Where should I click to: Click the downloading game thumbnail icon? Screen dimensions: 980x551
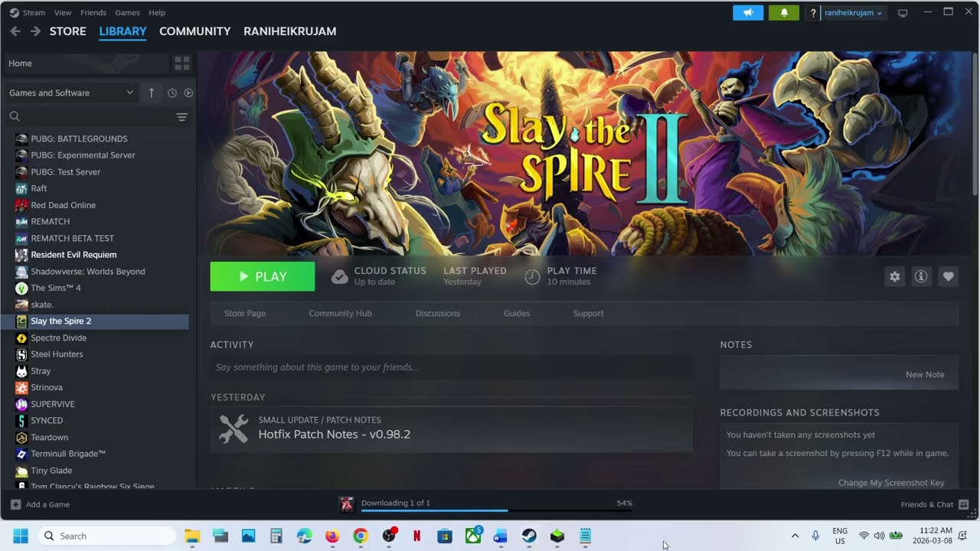347,504
